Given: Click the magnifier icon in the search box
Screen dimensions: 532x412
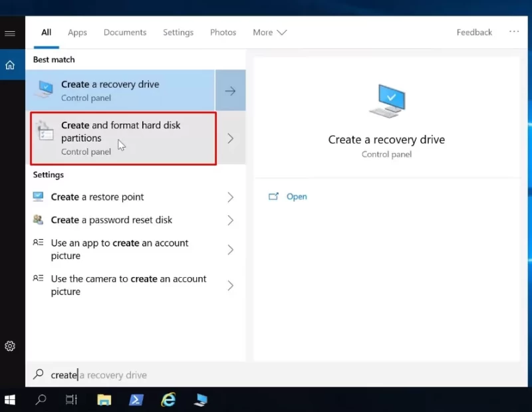Looking at the screenshot, I should (x=39, y=374).
